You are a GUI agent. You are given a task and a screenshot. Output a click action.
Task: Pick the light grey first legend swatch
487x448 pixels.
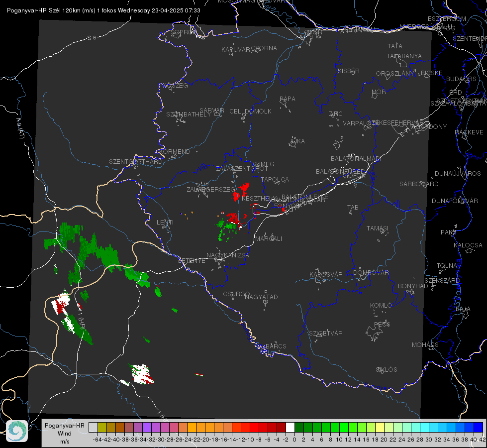[x=93, y=427]
